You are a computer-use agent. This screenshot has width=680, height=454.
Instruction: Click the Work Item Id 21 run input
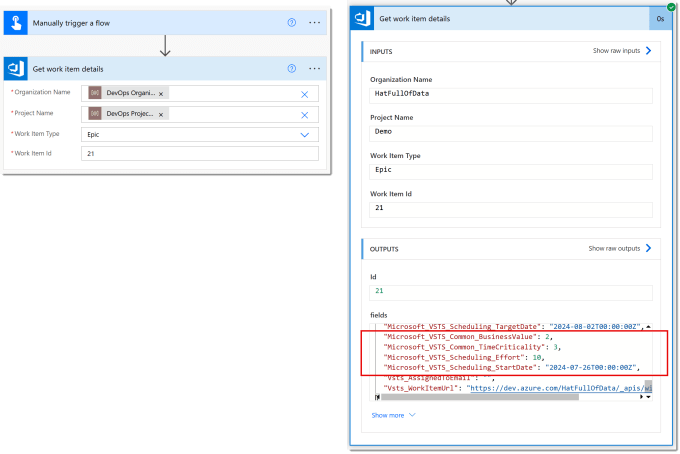pyautogui.click(x=511, y=210)
